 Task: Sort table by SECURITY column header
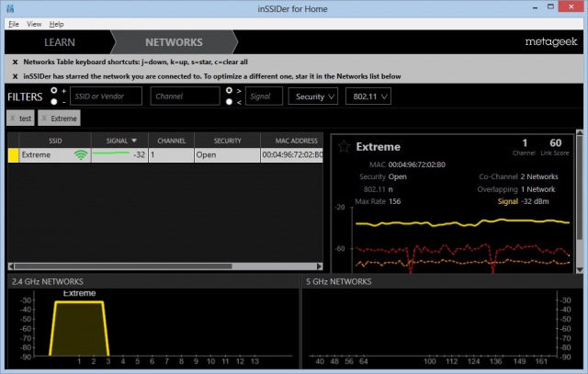227,141
